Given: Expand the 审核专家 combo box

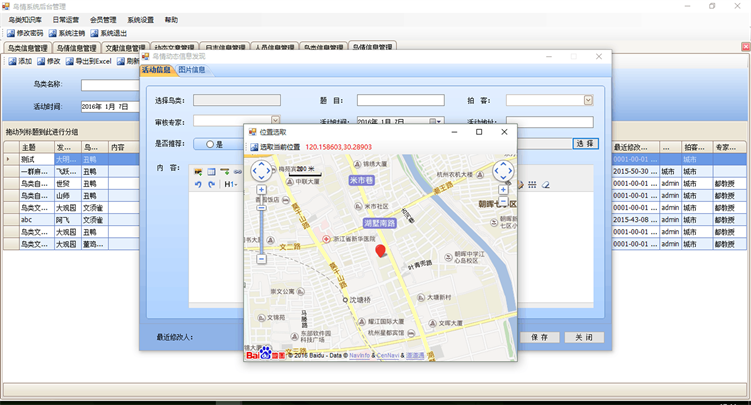Looking at the screenshot, I should click(274, 121).
